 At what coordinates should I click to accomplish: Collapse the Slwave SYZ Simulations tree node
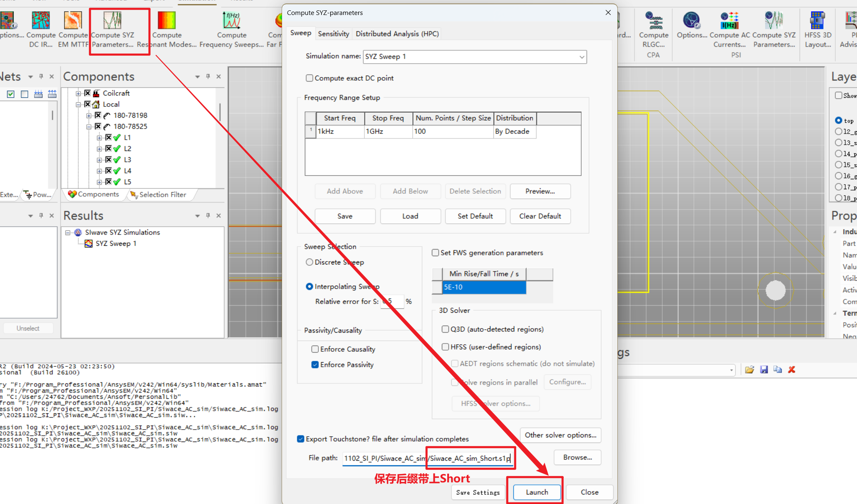click(68, 233)
